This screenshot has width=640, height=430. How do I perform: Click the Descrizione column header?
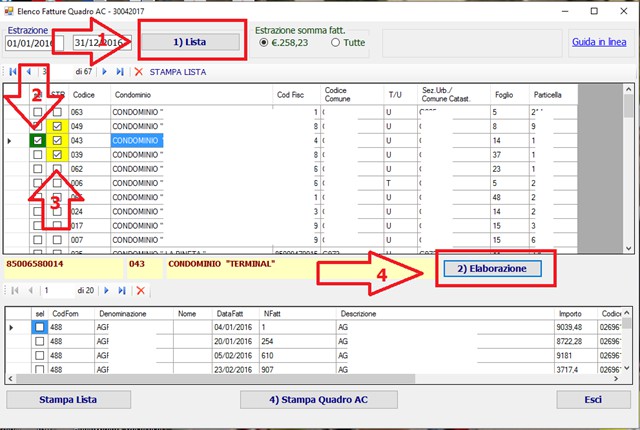tap(445, 314)
